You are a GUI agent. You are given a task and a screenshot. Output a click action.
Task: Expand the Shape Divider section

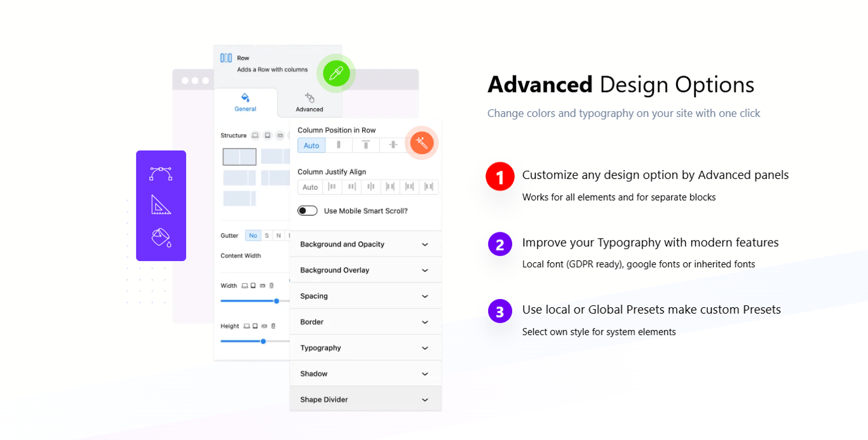(x=365, y=399)
